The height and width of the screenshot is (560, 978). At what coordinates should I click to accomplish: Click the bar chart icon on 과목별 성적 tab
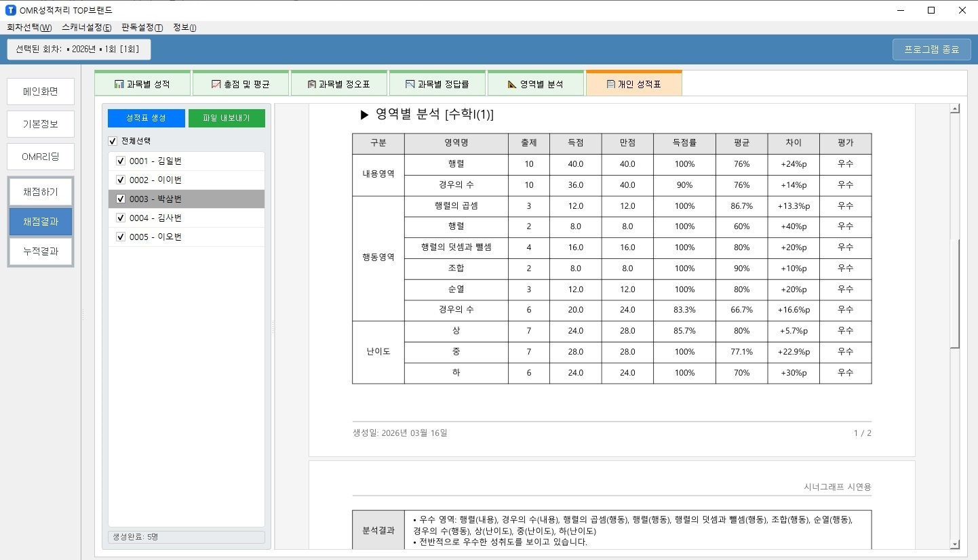click(x=119, y=85)
